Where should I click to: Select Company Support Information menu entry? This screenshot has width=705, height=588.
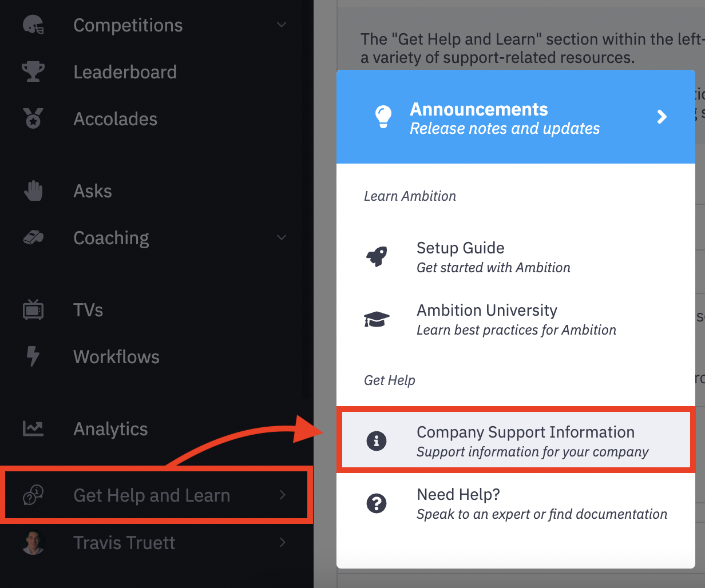(x=516, y=441)
